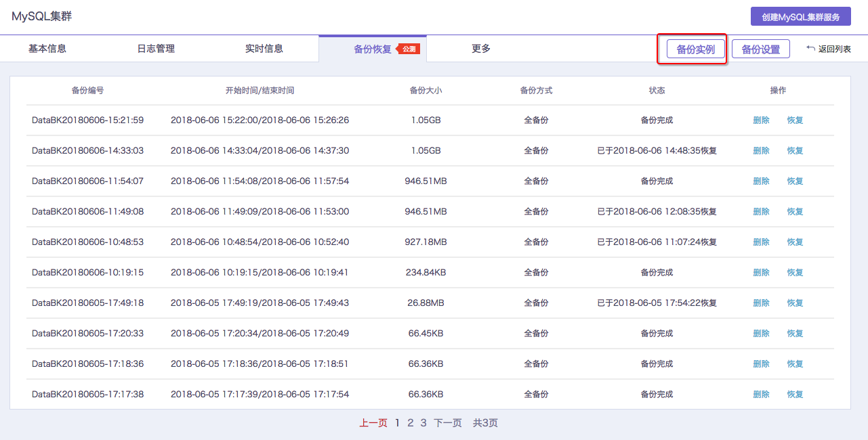The width and height of the screenshot is (868, 440).
Task: Select backup ID DataBK20180606-15:21:59
Action: click(88, 120)
